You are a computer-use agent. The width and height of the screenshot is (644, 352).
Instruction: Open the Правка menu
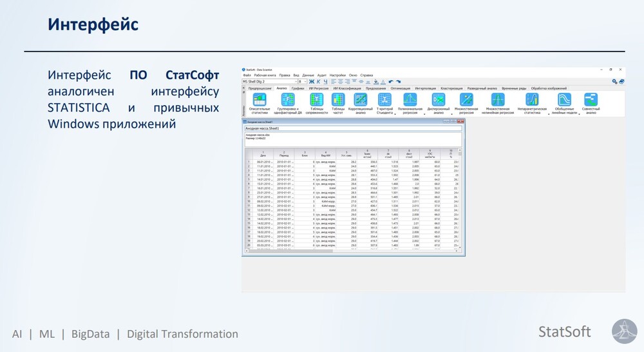[x=285, y=75]
